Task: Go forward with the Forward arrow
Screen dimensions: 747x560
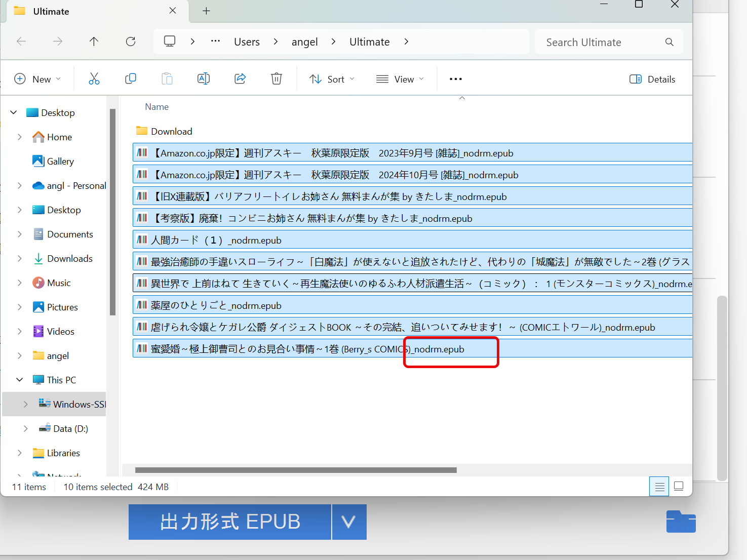Action: coord(58,42)
